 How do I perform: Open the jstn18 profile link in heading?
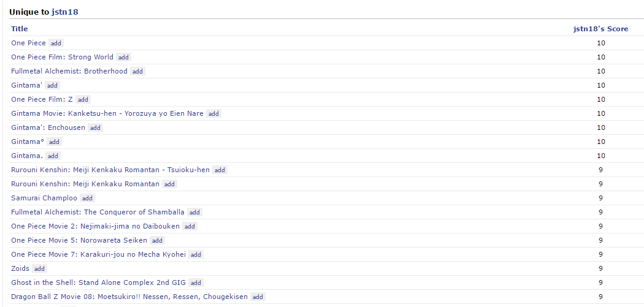[64, 12]
